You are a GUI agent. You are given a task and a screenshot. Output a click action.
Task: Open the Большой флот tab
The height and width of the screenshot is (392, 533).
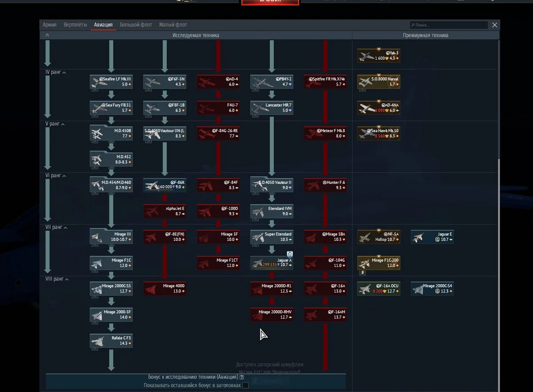tap(136, 25)
